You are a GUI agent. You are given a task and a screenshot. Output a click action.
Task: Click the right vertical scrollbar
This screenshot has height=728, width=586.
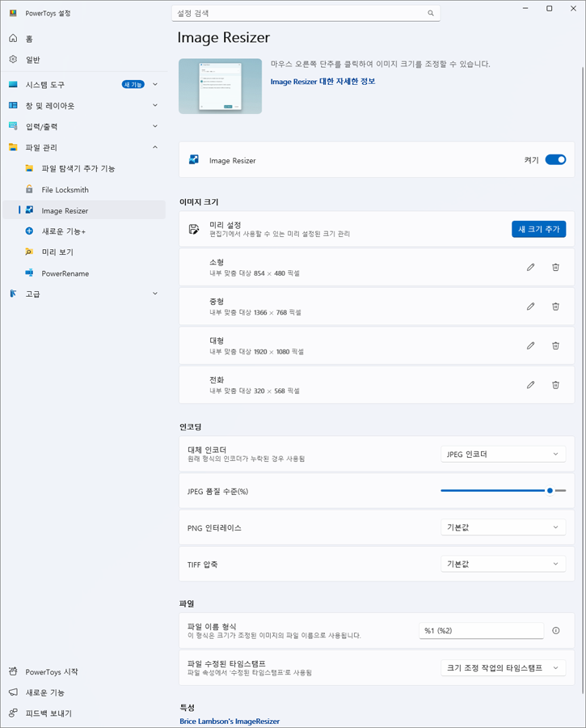[584, 381]
